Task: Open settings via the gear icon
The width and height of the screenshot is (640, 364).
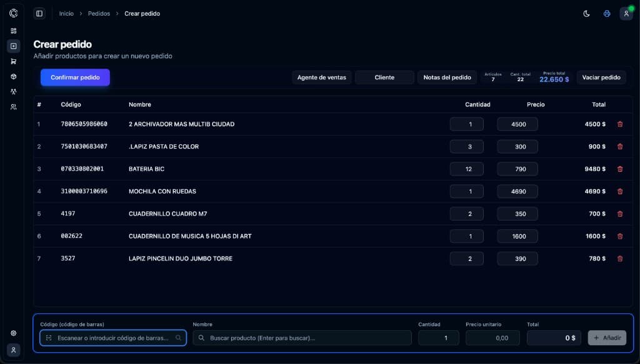Action: tap(13, 333)
